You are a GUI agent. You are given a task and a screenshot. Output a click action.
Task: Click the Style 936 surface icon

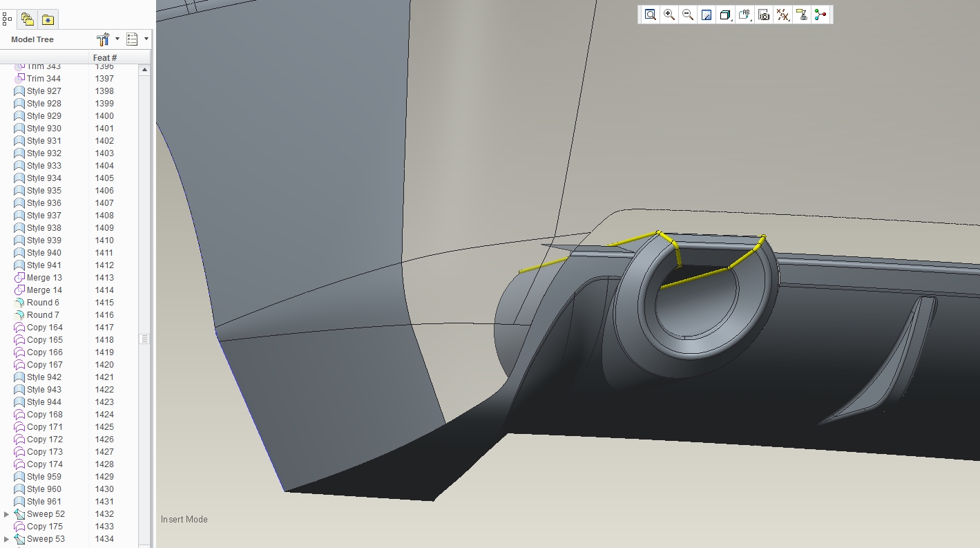click(19, 203)
